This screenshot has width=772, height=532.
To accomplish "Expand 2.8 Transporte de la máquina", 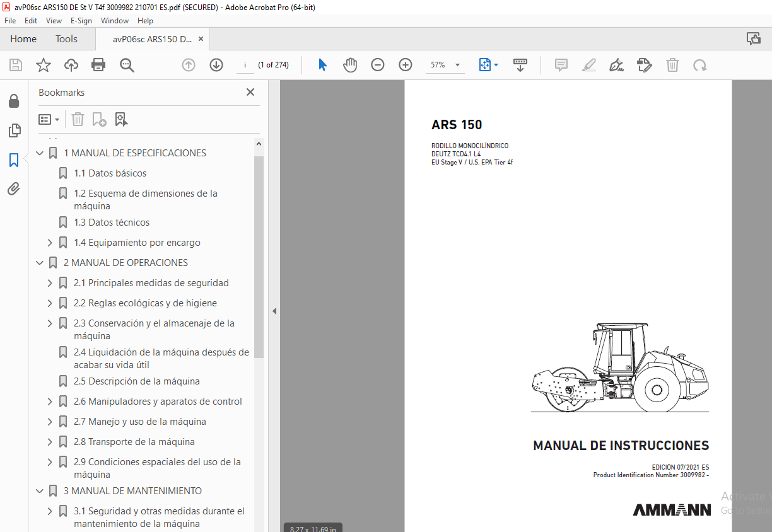I will pos(50,442).
